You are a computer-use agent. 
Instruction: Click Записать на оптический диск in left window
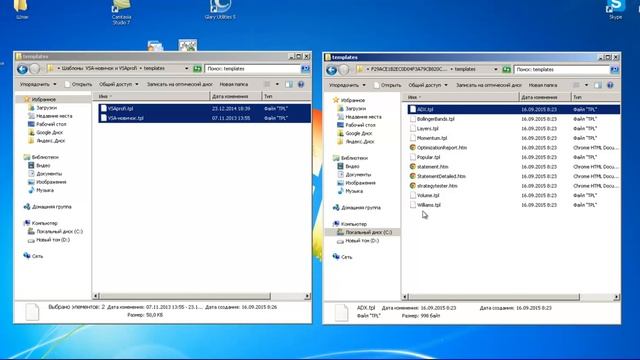180,84
